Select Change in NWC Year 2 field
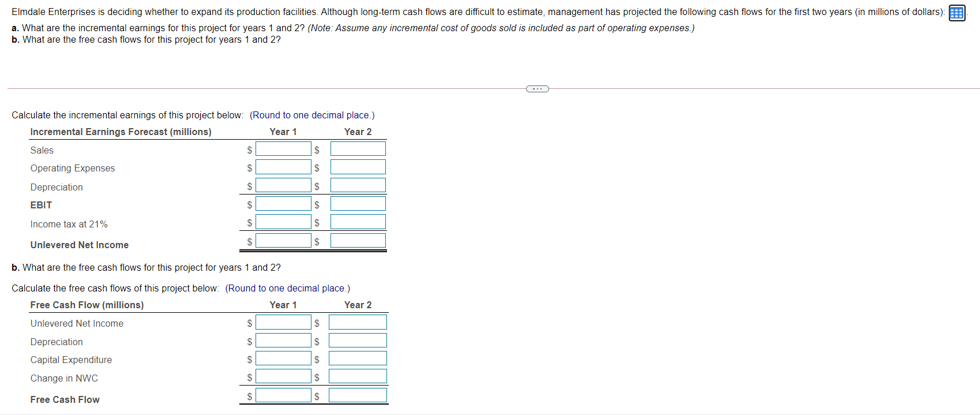This screenshot has height=415, width=980. pyautogui.click(x=358, y=376)
